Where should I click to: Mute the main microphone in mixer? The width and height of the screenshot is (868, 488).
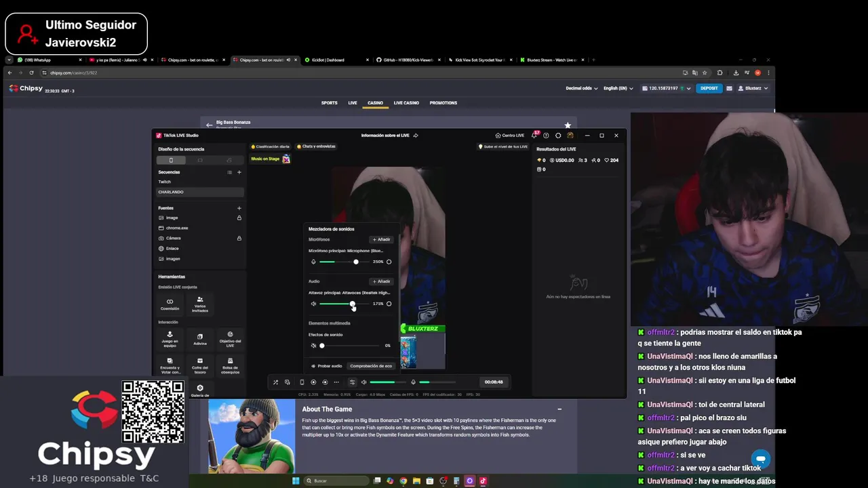[x=313, y=262]
